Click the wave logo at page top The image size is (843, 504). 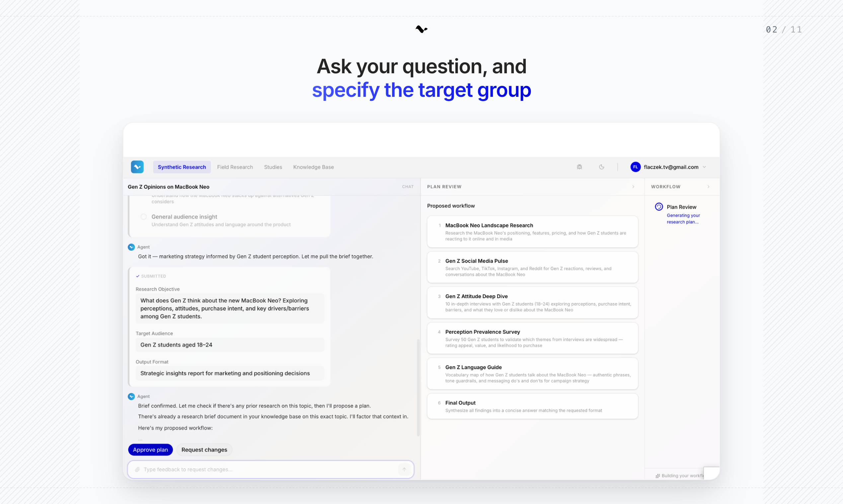coord(421,29)
